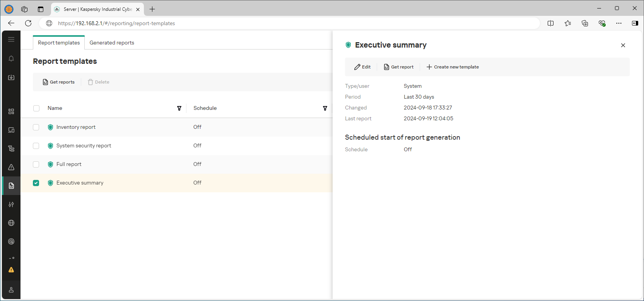The height and width of the screenshot is (301, 644).
Task: Toggle the select-all checkbox in header
Action: (36, 108)
